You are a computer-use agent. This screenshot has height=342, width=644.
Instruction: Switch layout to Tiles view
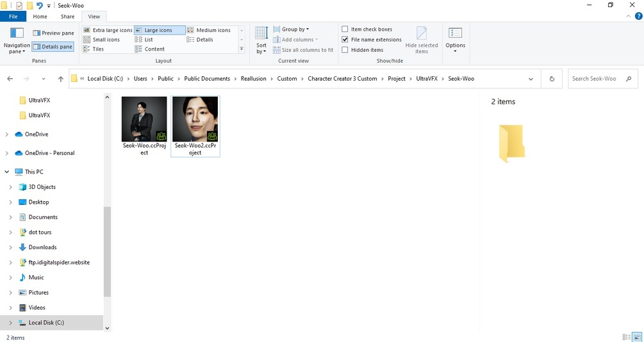pyautogui.click(x=94, y=49)
